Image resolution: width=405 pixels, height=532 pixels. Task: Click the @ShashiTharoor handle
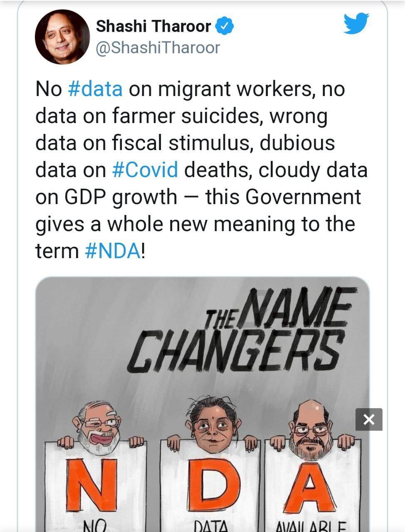[x=158, y=48]
